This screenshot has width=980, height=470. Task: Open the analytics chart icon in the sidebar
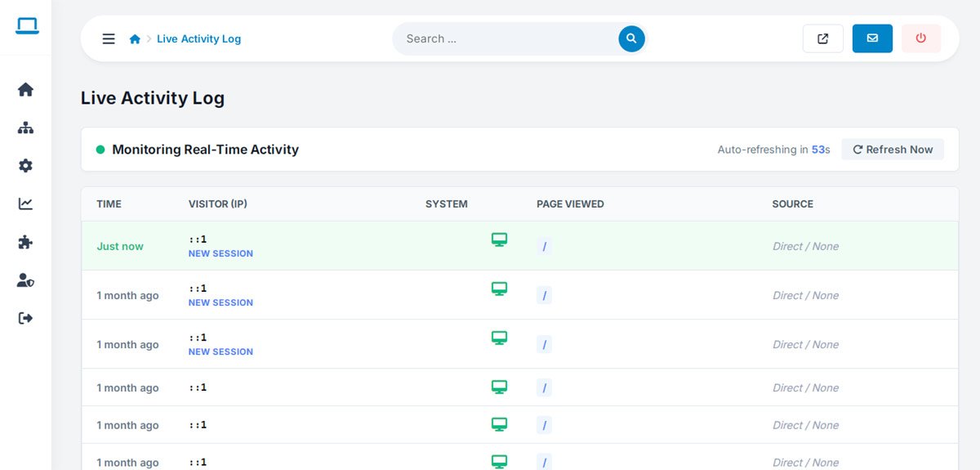pyautogui.click(x=25, y=204)
